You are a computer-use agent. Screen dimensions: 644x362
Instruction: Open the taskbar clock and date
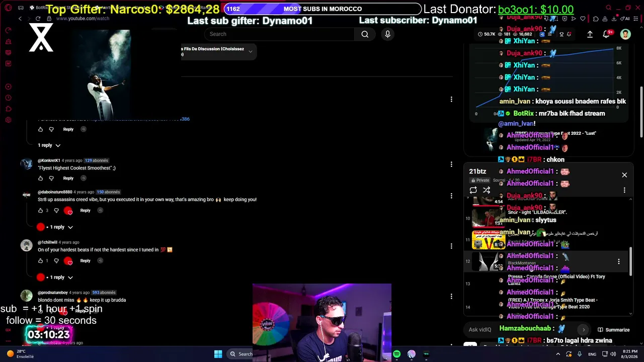[630, 354]
